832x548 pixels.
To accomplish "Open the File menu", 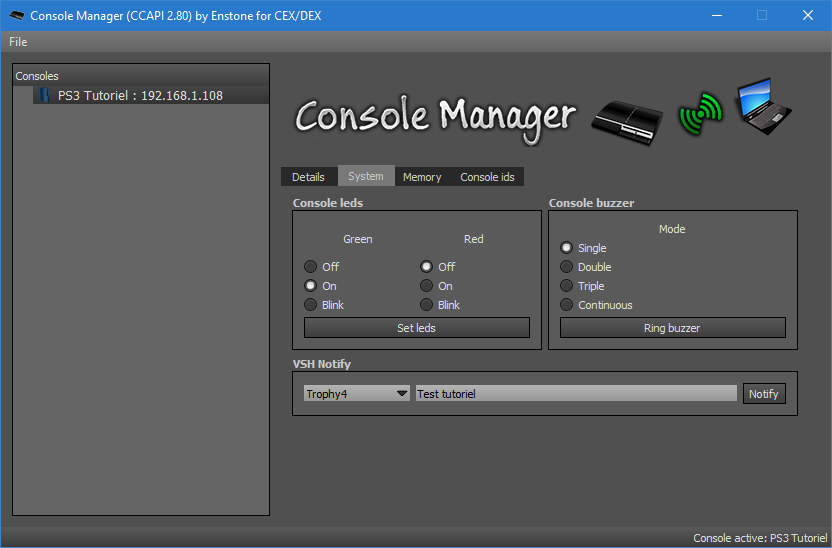I will click(x=18, y=41).
